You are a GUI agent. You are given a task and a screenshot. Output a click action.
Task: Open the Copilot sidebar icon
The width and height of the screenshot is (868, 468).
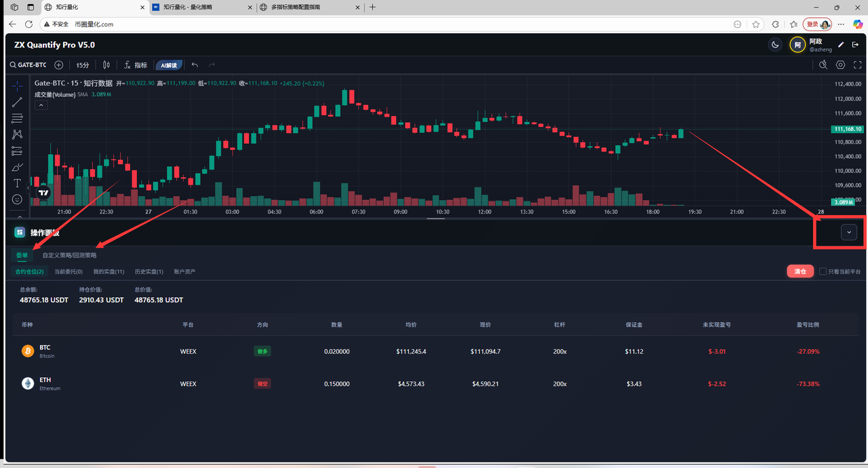coord(858,24)
